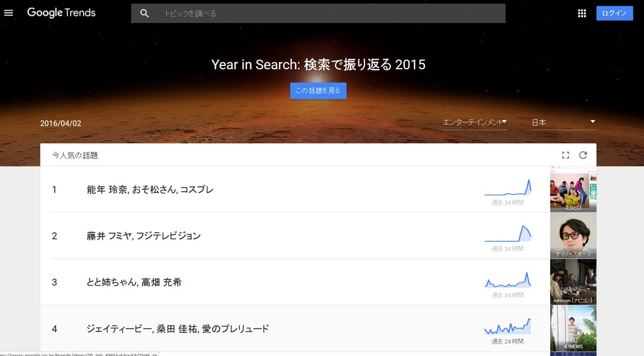Click the sparkline chart for story 3

508,280
